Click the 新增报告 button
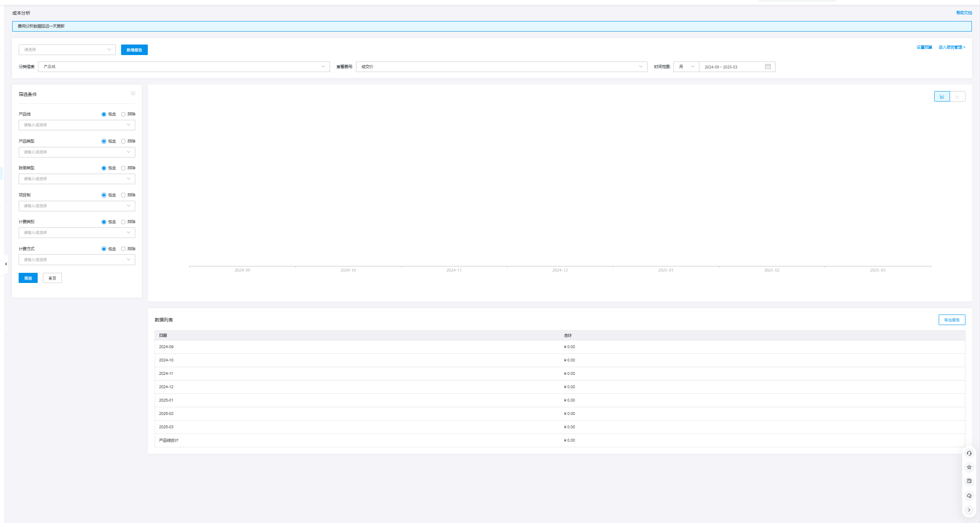 pyautogui.click(x=134, y=50)
